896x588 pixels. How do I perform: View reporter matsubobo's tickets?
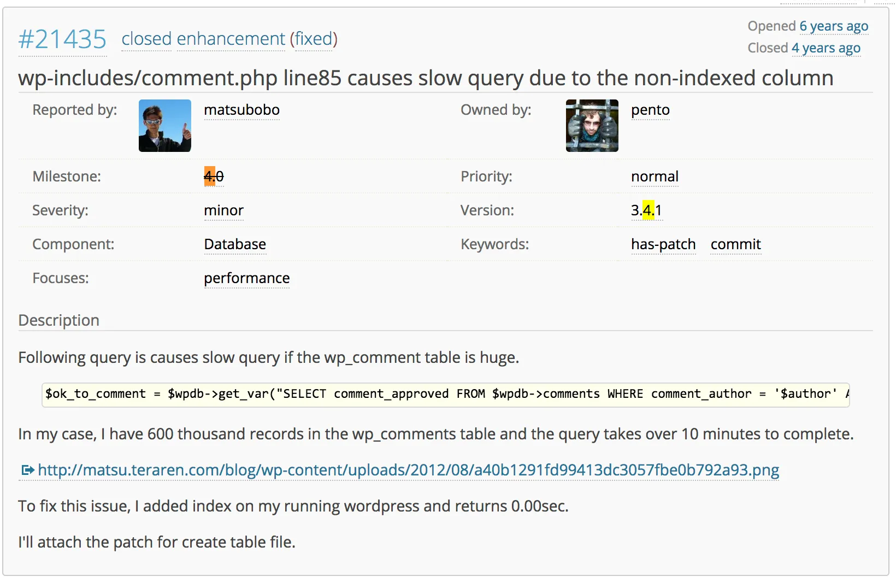pyautogui.click(x=241, y=110)
